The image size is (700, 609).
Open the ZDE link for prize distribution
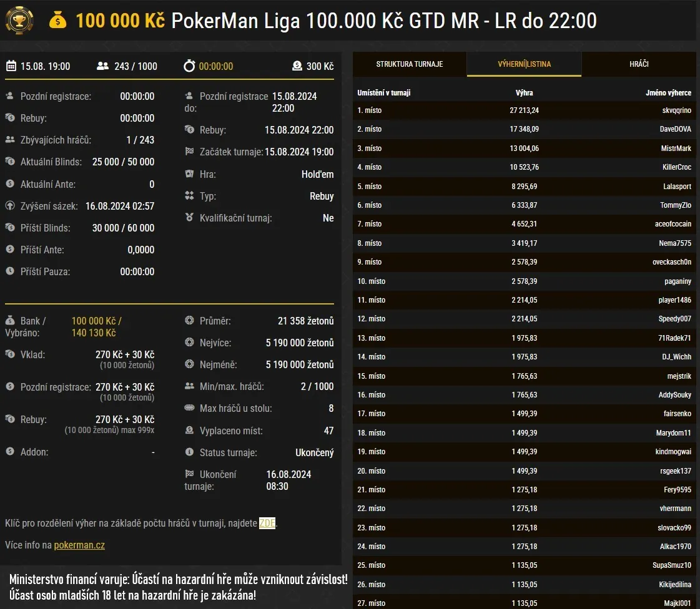[267, 523]
